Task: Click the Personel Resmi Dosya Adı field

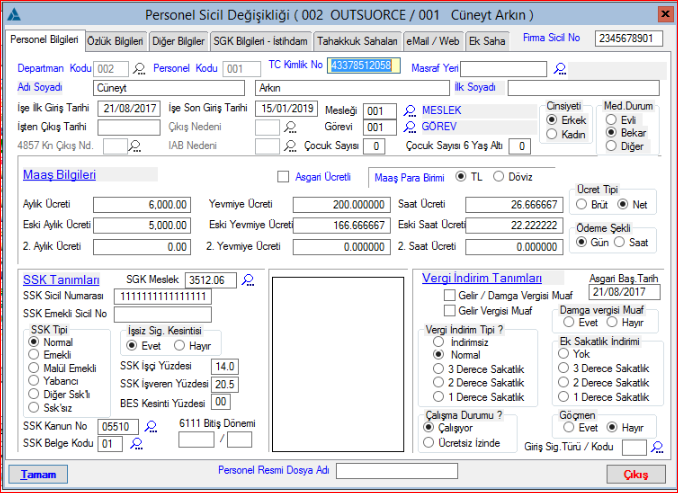Action: [x=397, y=471]
